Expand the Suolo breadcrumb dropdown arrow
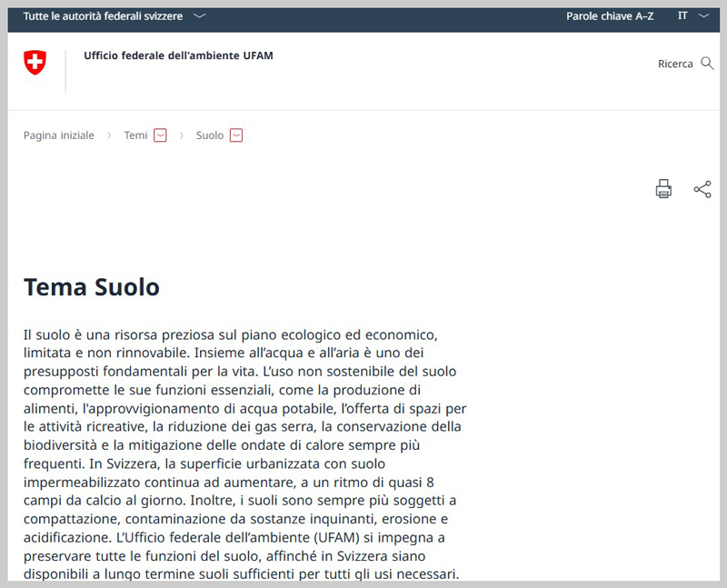 [x=236, y=135]
